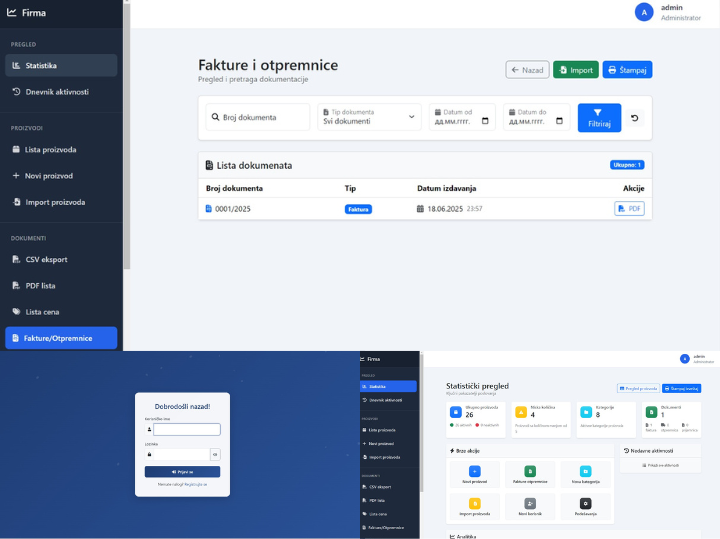The image size is (720, 539).
Task: Click the green Dokumenti card icon
Action: (x=651, y=412)
